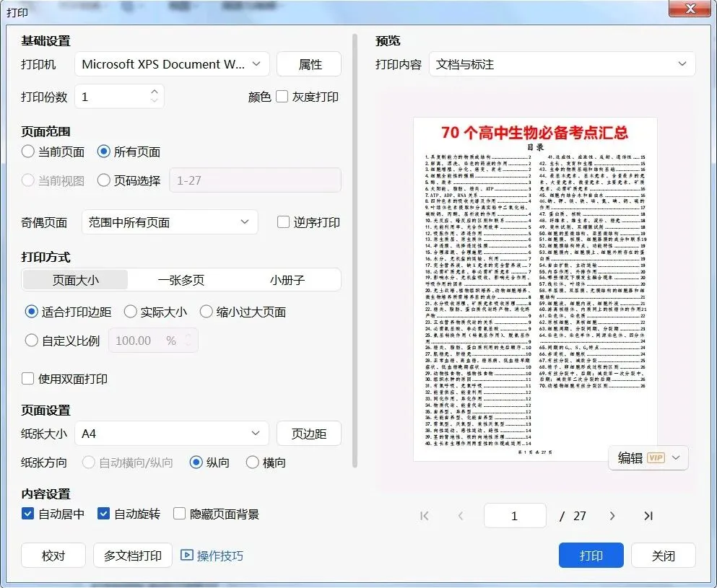
Task: Switch to 一张多页 tab
Action: (x=181, y=280)
